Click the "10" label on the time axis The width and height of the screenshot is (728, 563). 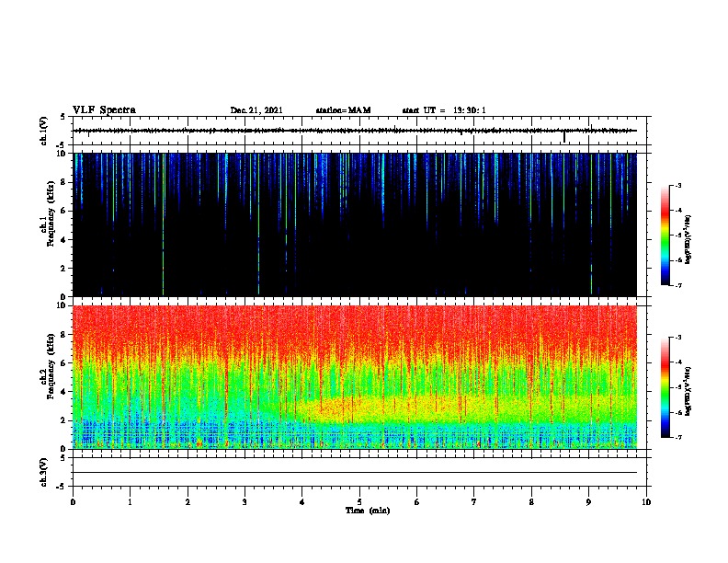(x=646, y=502)
